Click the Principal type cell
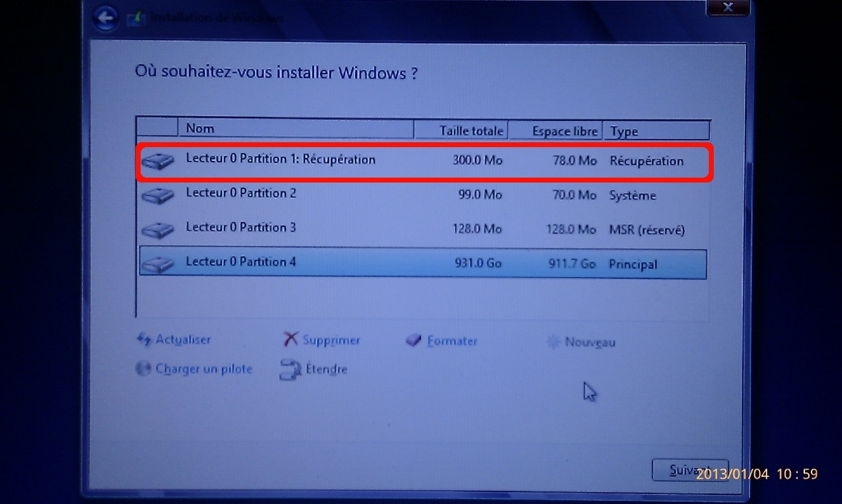Screen dimensions: 842x504 tap(632, 265)
